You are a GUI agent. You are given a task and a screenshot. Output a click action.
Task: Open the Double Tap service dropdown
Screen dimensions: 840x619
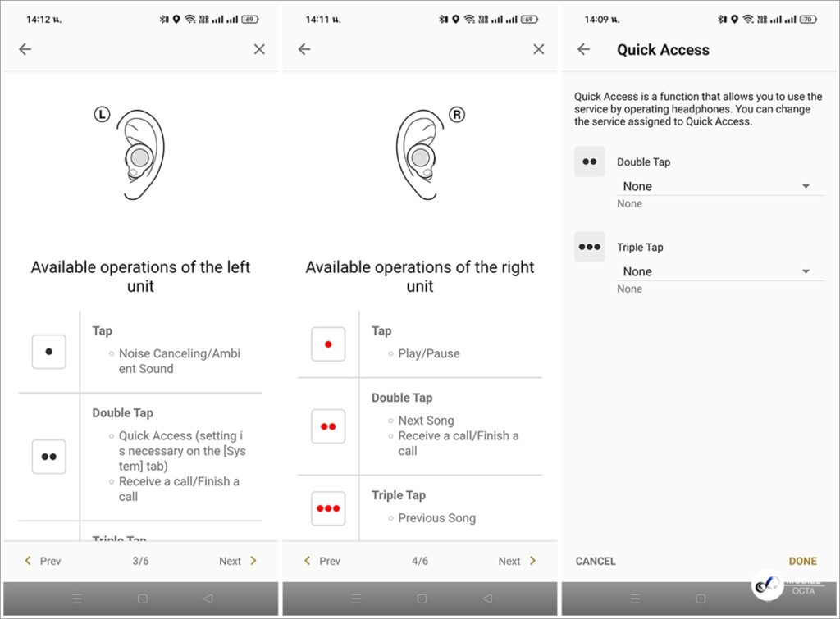click(x=720, y=186)
